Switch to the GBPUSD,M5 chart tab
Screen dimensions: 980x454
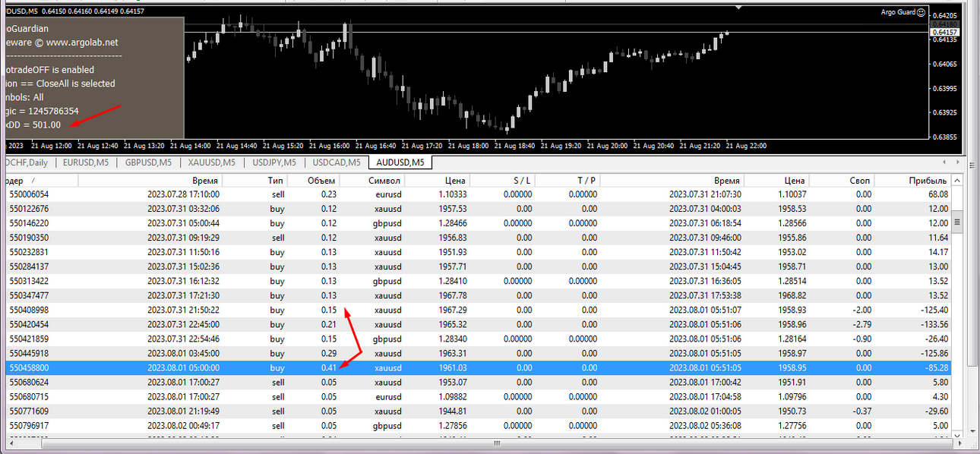148,162
